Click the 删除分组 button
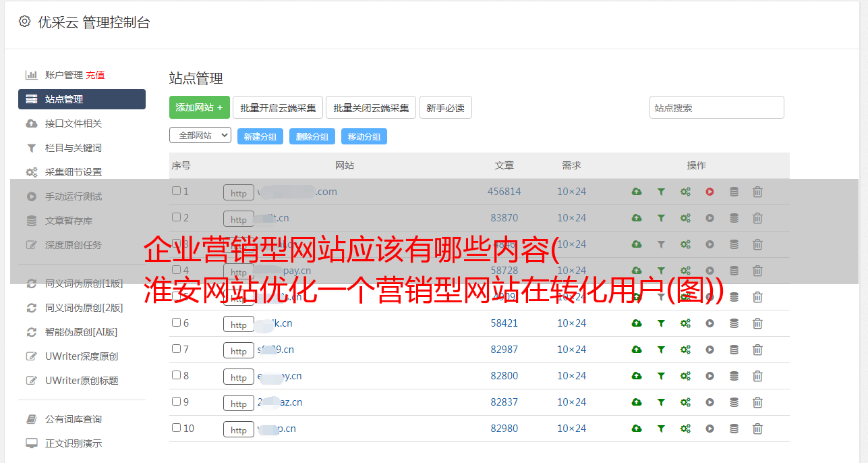This screenshot has width=868, height=463. coord(312,136)
